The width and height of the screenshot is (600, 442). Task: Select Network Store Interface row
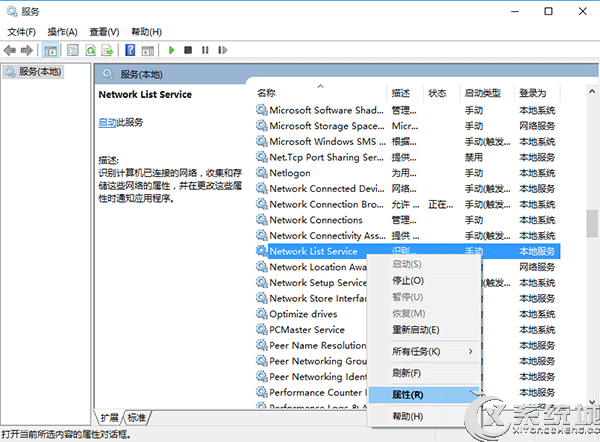point(311,298)
